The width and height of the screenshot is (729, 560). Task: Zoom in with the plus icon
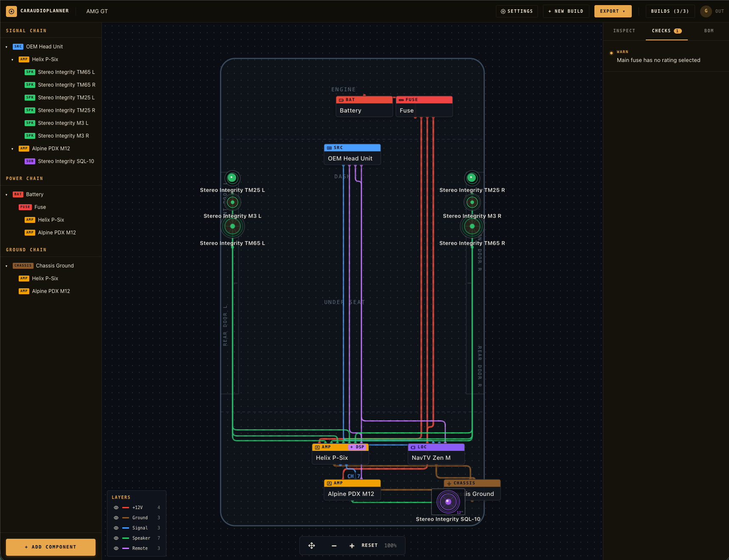pos(352,546)
